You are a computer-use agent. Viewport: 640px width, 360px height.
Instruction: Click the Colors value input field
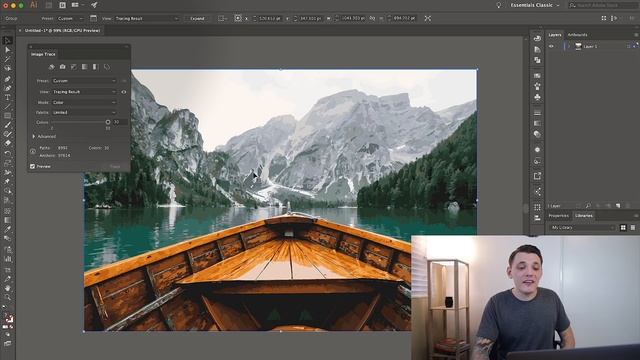(x=120, y=122)
